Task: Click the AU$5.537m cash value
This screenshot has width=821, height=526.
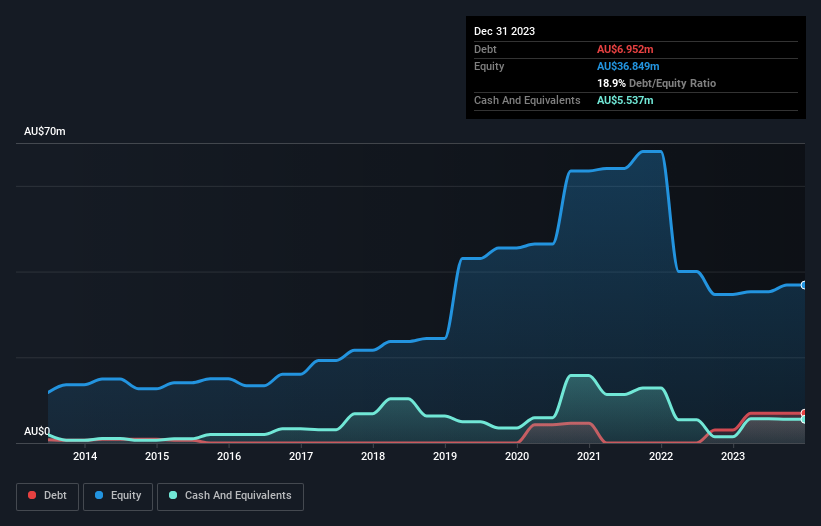Action: pyautogui.click(x=625, y=100)
